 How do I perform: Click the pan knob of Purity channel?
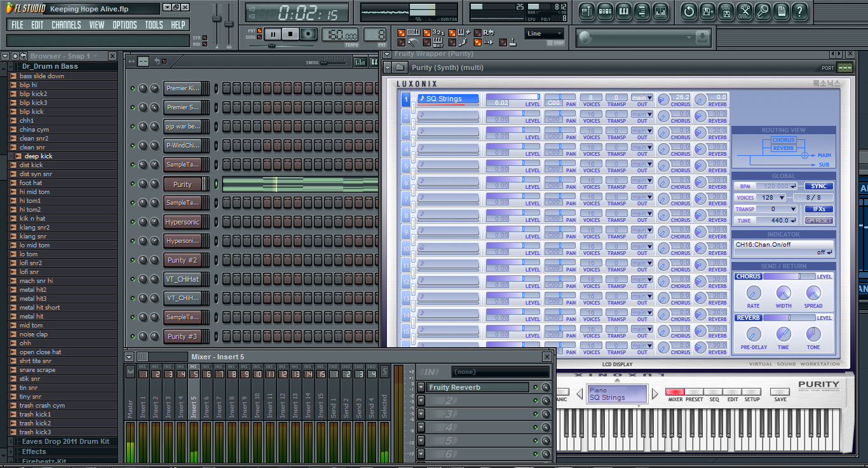(143, 184)
